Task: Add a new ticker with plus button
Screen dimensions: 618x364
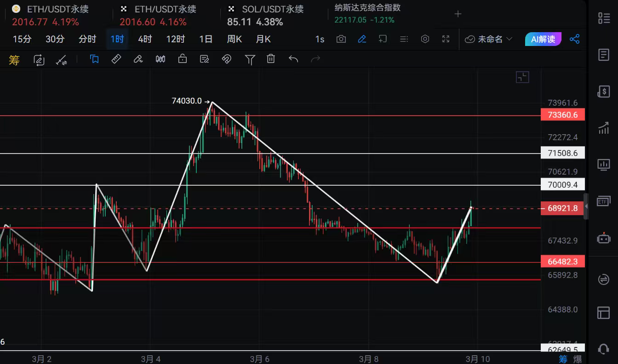Action: click(x=458, y=14)
